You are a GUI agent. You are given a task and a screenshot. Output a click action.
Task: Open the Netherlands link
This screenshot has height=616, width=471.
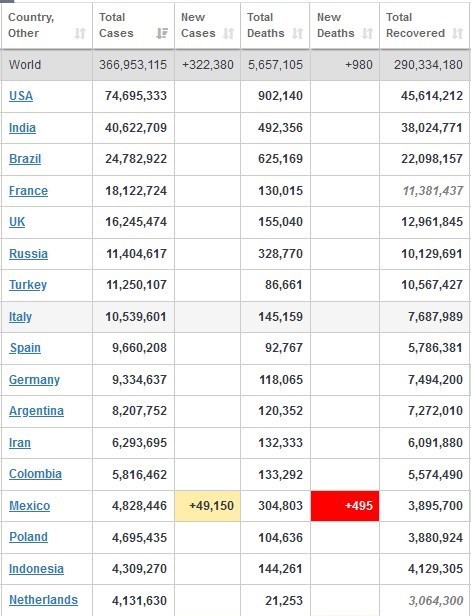(43, 600)
